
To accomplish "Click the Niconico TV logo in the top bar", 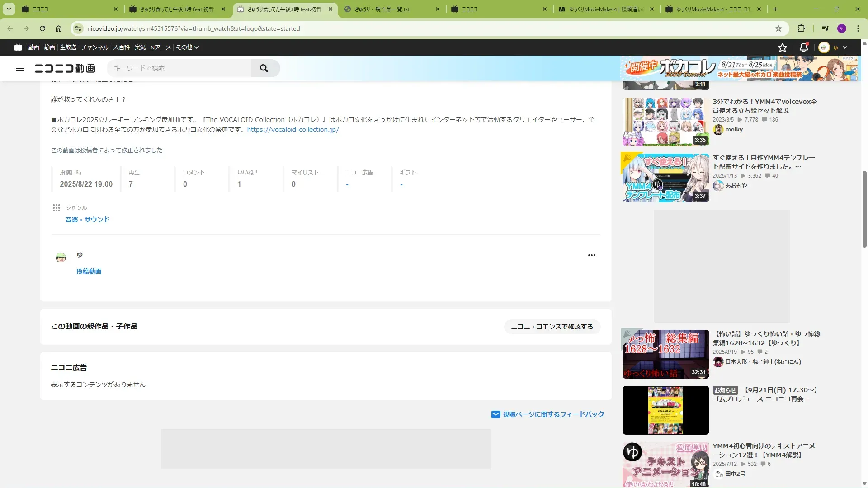I will [18, 47].
